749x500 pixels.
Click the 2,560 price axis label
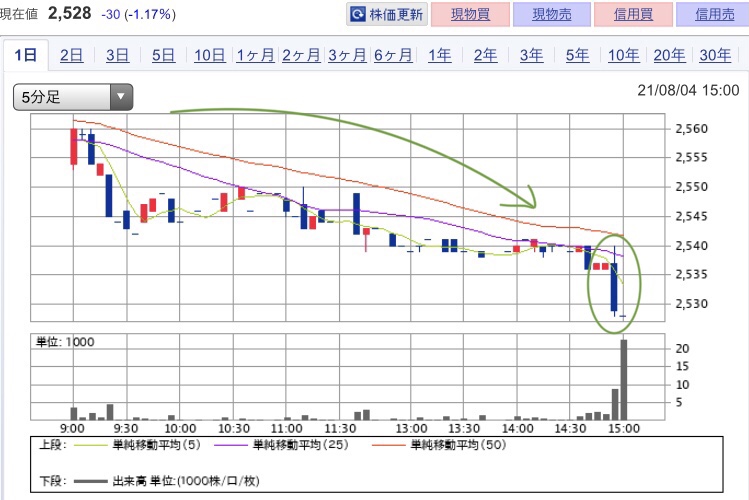691,128
